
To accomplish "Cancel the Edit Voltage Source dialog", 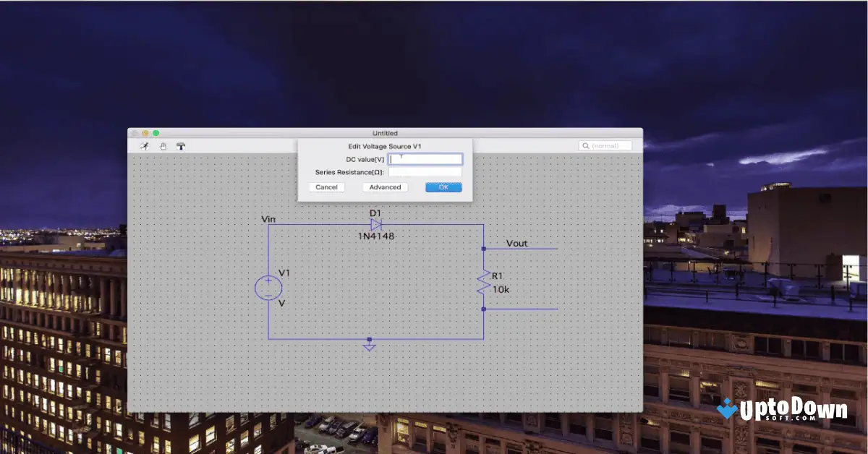I will tap(326, 187).
